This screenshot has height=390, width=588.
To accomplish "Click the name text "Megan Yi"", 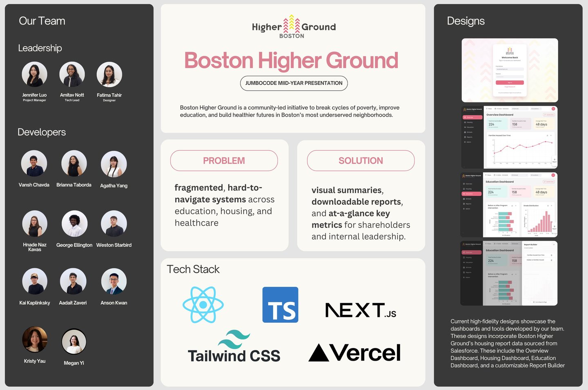I will pos(74,363).
